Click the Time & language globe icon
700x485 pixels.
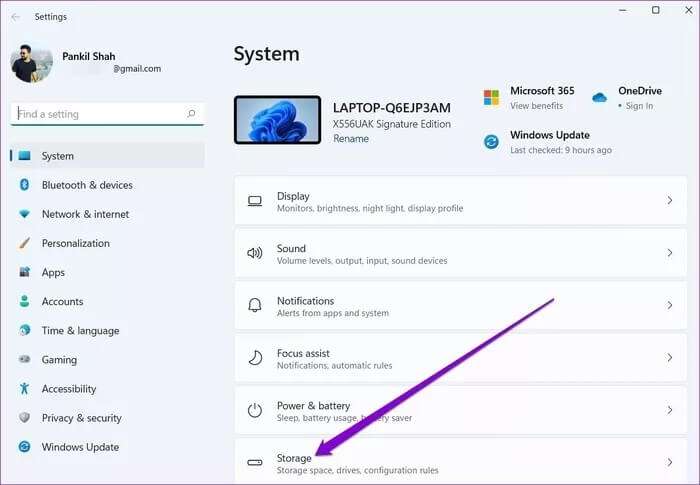[x=25, y=330]
